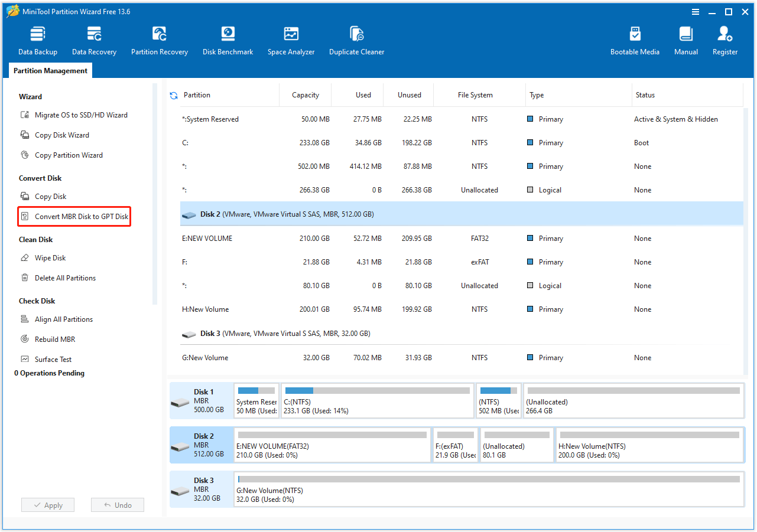This screenshot has width=757, height=532.
Task: Open Partition Recovery
Action: tap(160, 41)
